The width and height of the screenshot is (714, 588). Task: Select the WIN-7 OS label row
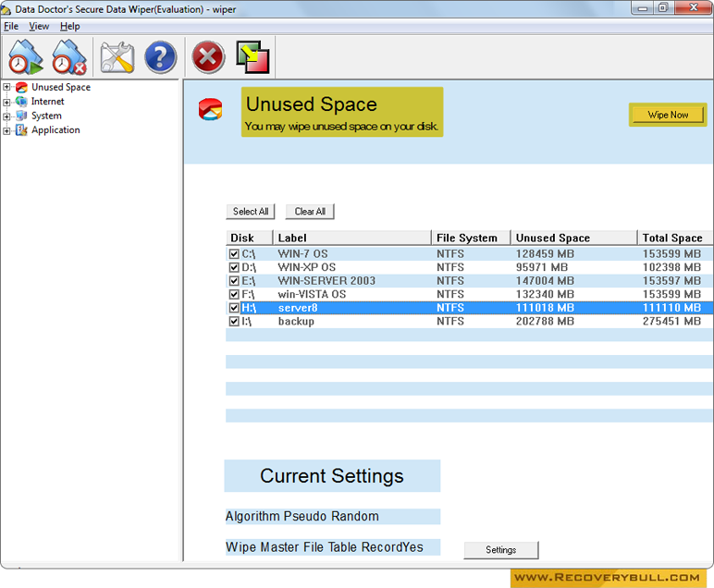[302, 254]
